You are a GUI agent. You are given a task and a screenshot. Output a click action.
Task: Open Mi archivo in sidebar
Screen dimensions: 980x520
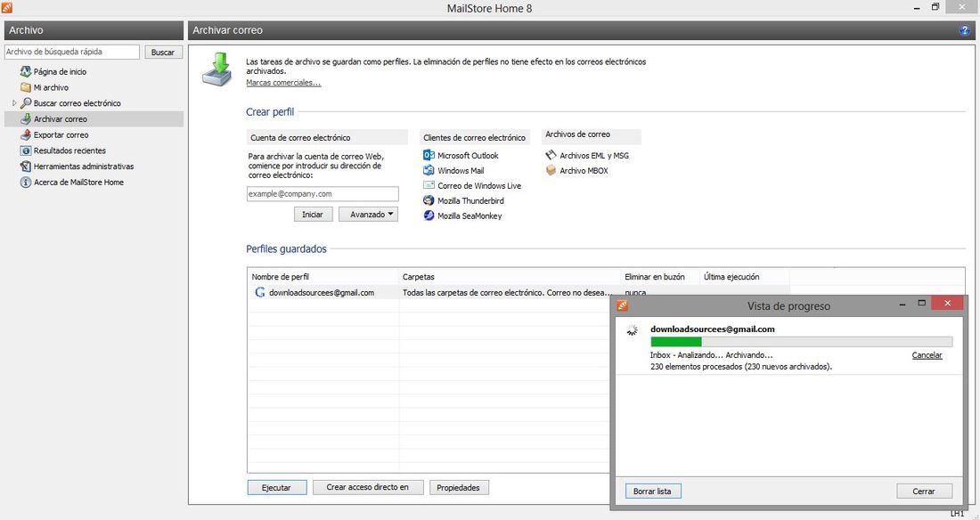52,87
